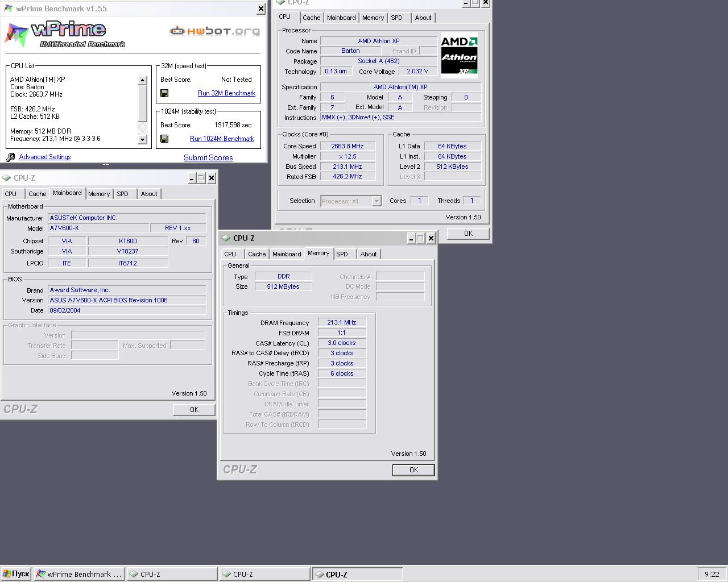Open Mainboard tab in the CPU window

pos(341,18)
